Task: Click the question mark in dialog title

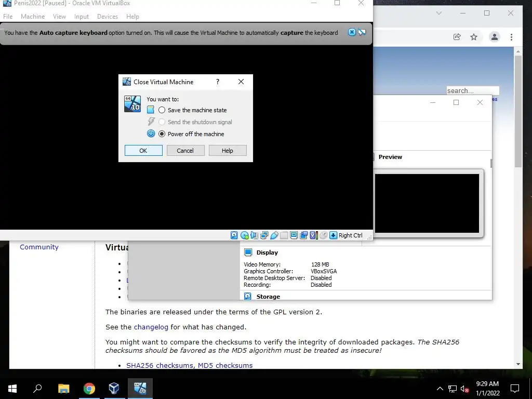Action: coord(218,82)
